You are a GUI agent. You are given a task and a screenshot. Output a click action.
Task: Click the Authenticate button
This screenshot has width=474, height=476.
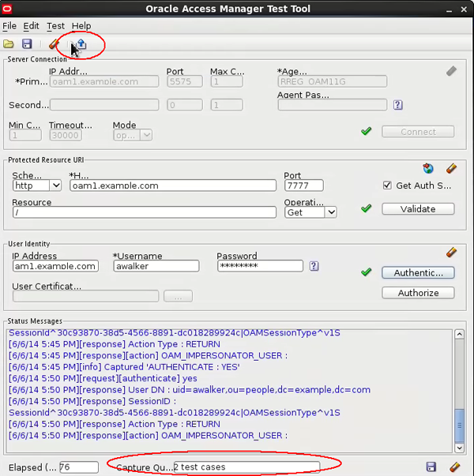click(418, 272)
